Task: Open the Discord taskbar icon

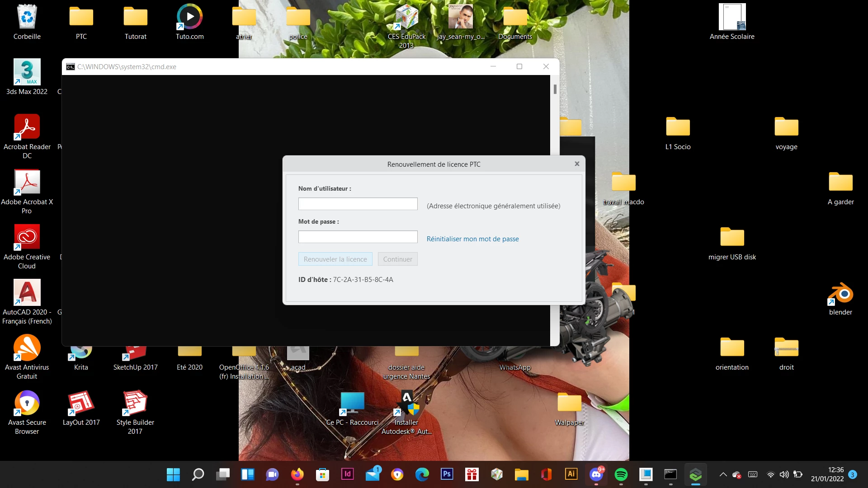Action: (596, 474)
